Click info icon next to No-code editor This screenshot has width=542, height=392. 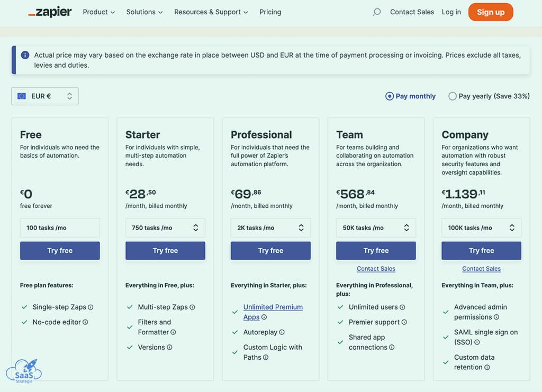tap(85, 322)
